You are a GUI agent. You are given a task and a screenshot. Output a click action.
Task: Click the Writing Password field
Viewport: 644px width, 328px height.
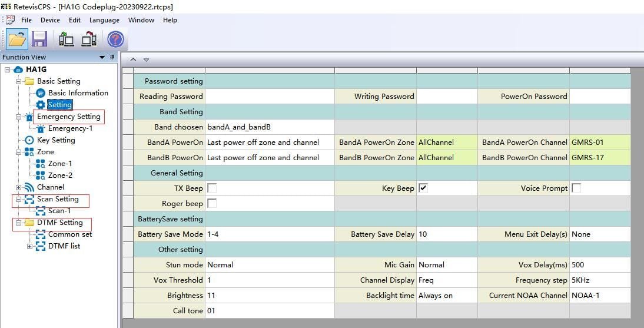[x=447, y=97]
